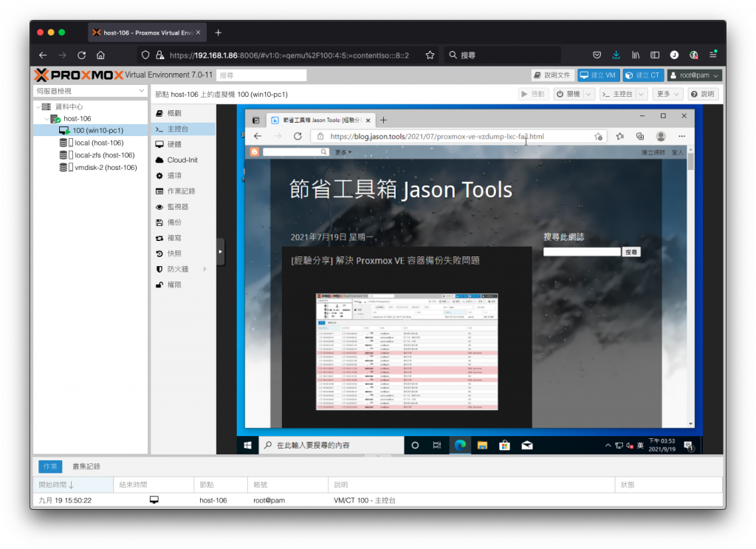
Task: Show hidden tray icons chevron
Action: click(x=608, y=446)
